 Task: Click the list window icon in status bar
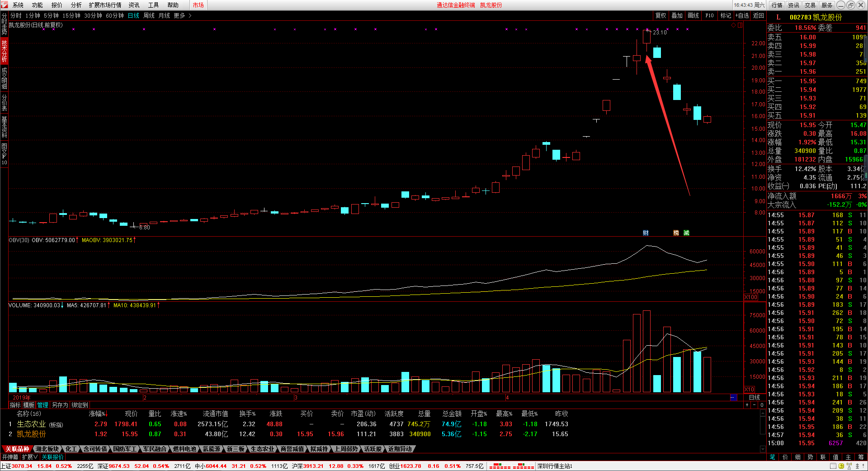coord(833,466)
